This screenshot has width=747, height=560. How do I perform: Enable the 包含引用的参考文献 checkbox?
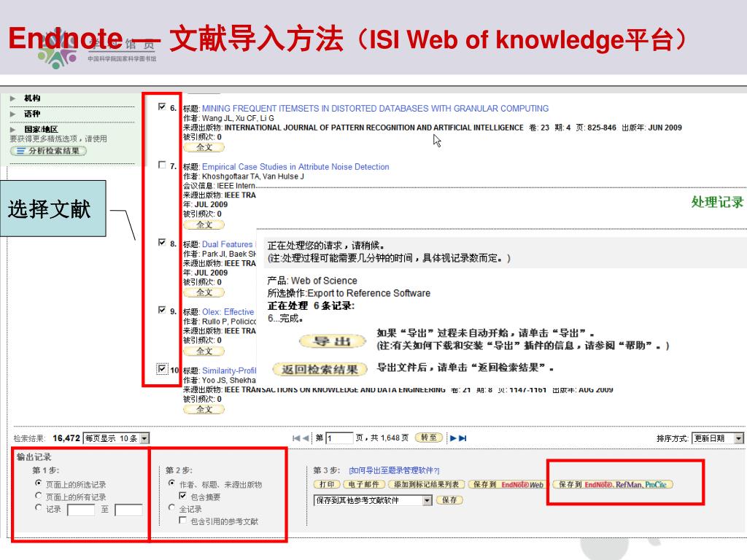(x=182, y=520)
